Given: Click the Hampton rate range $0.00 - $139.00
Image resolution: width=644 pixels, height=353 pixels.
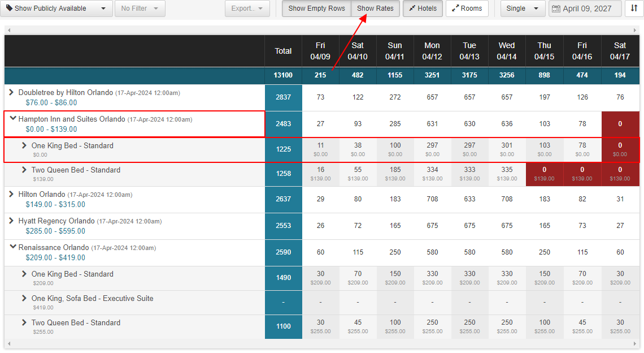Looking at the screenshot, I should tap(51, 129).
